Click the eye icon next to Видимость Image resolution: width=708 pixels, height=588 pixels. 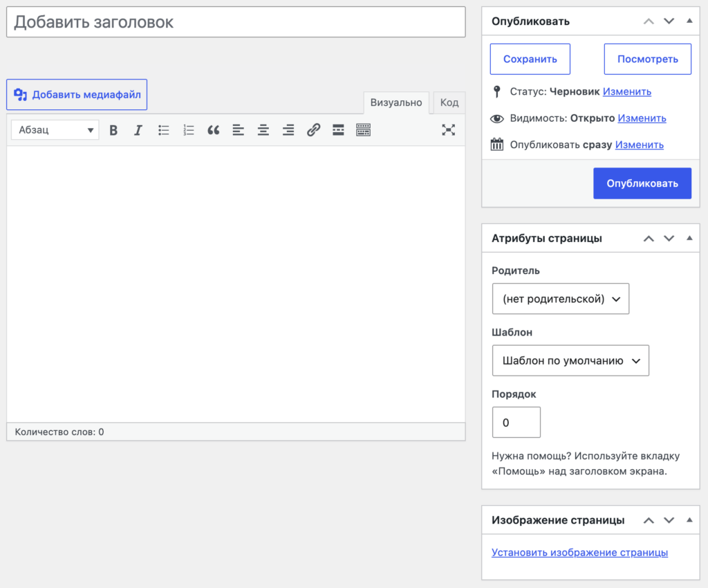click(497, 118)
